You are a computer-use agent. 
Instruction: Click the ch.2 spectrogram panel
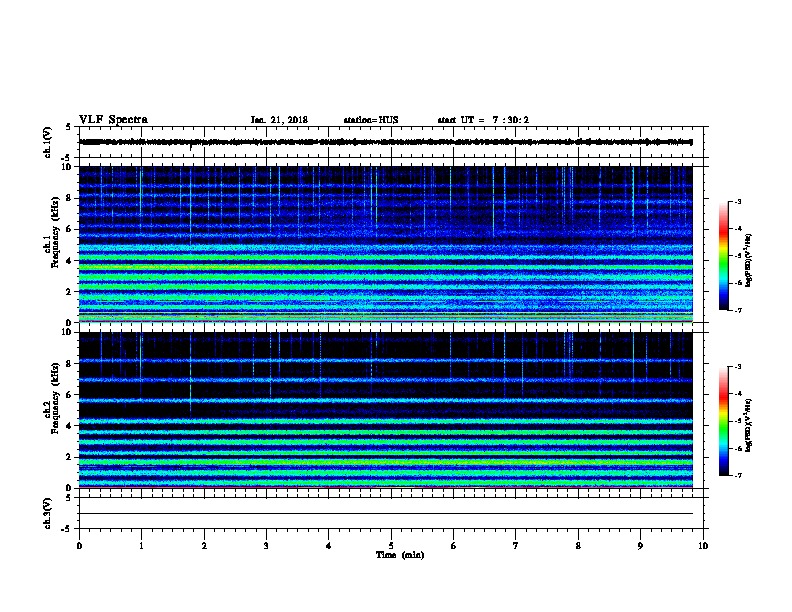(x=386, y=410)
